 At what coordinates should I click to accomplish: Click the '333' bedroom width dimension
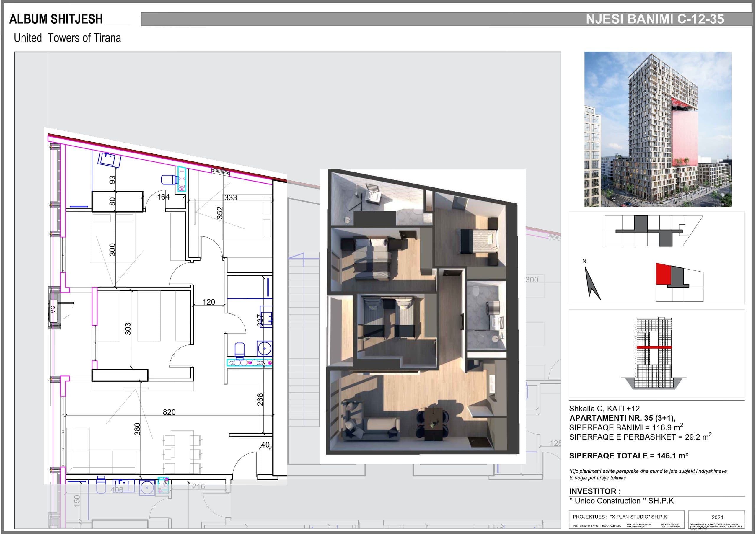(x=230, y=197)
